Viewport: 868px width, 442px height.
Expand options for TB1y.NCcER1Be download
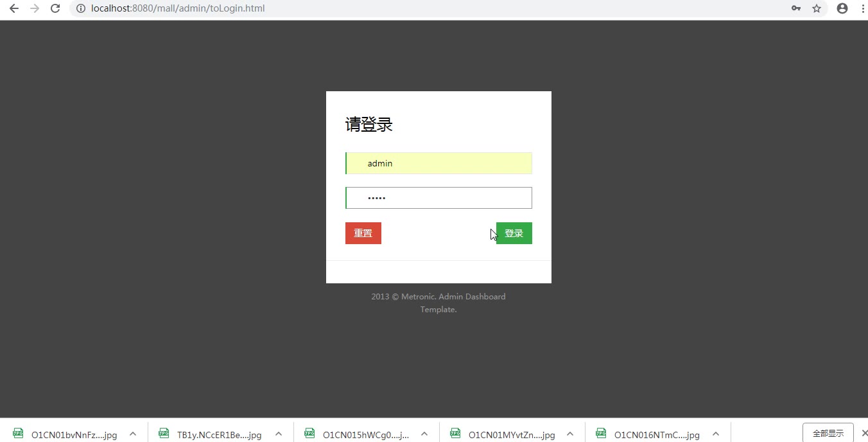coord(279,434)
